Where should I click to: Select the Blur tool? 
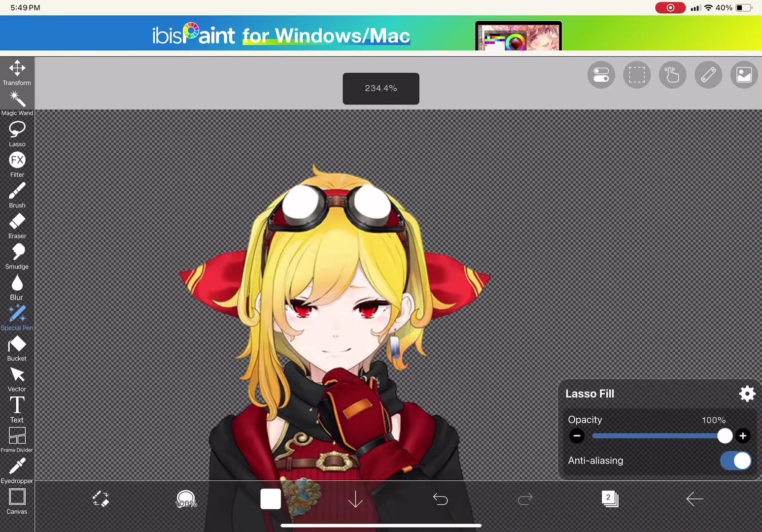coord(17,287)
